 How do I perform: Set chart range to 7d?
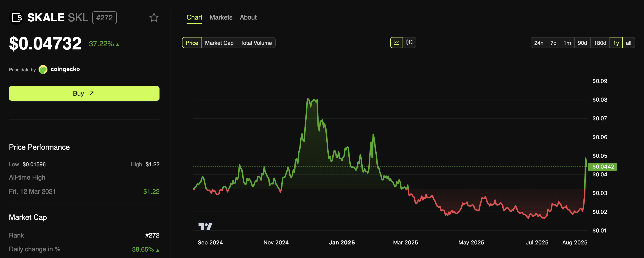coord(553,43)
